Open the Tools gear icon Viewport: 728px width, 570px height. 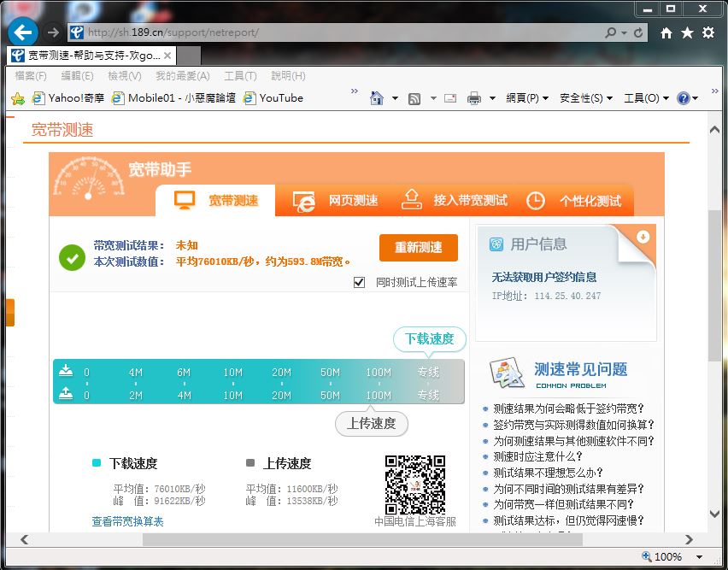click(x=708, y=32)
